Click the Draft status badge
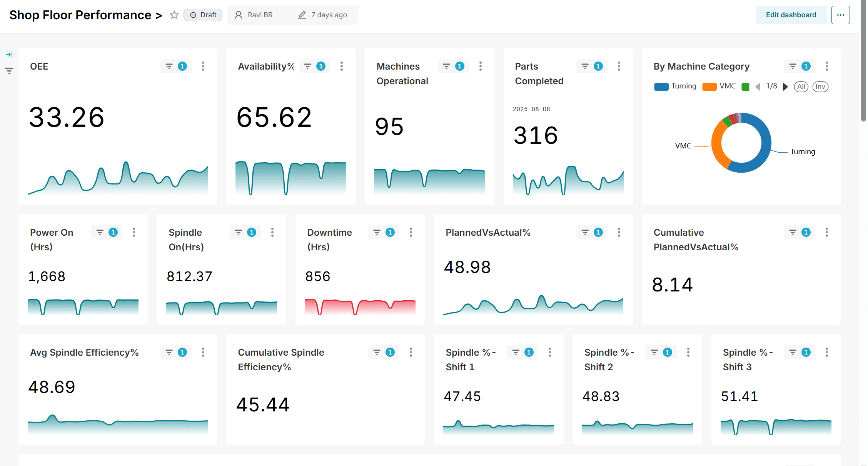The image size is (868, 466). point(203,15)
